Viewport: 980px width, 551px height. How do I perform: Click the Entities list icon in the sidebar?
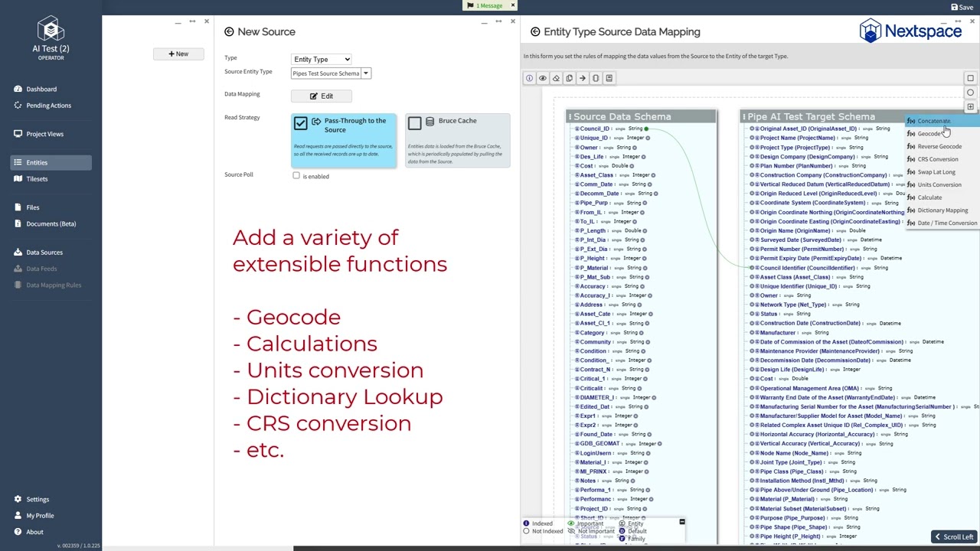(x=18, y=162)
